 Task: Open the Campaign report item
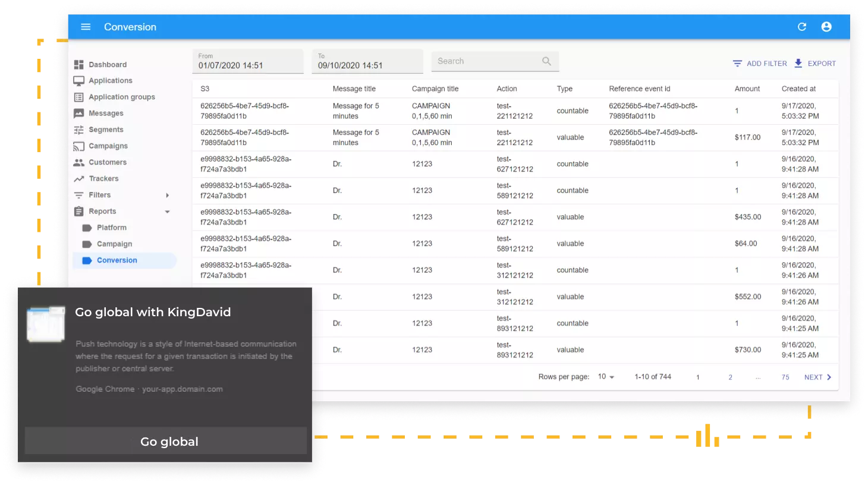[114, 244]
